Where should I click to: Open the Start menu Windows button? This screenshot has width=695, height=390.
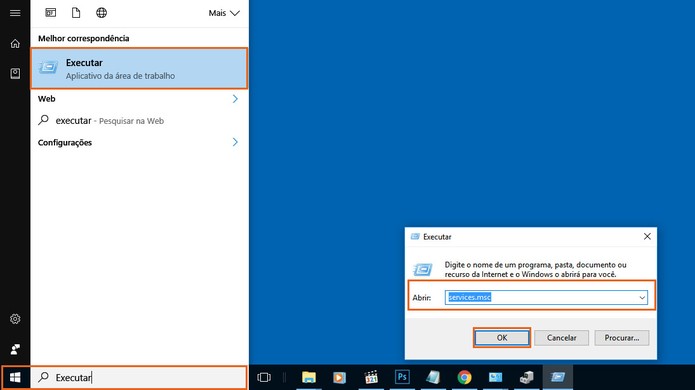pos(15,378)
